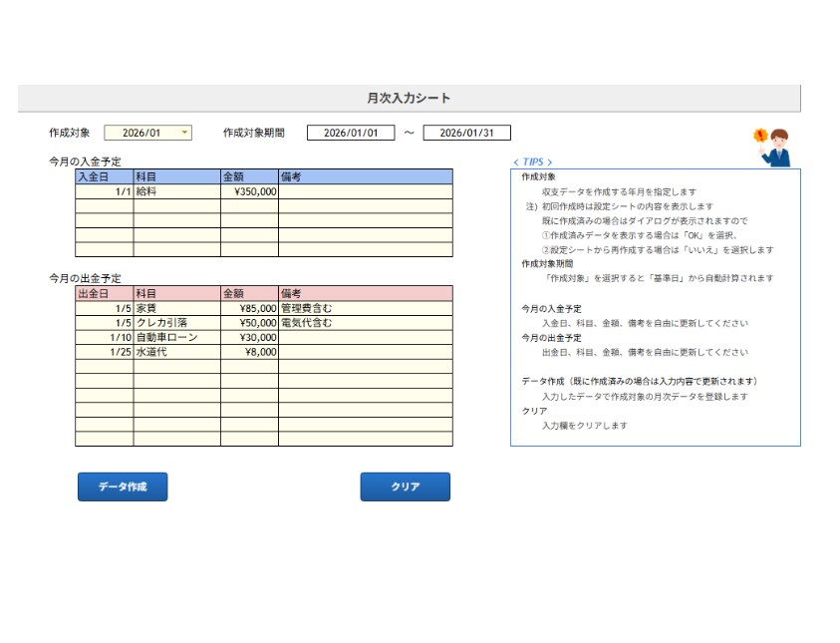Click the < TIPS > heading
The image size is (840, 643).
click(x=532, y=161)
